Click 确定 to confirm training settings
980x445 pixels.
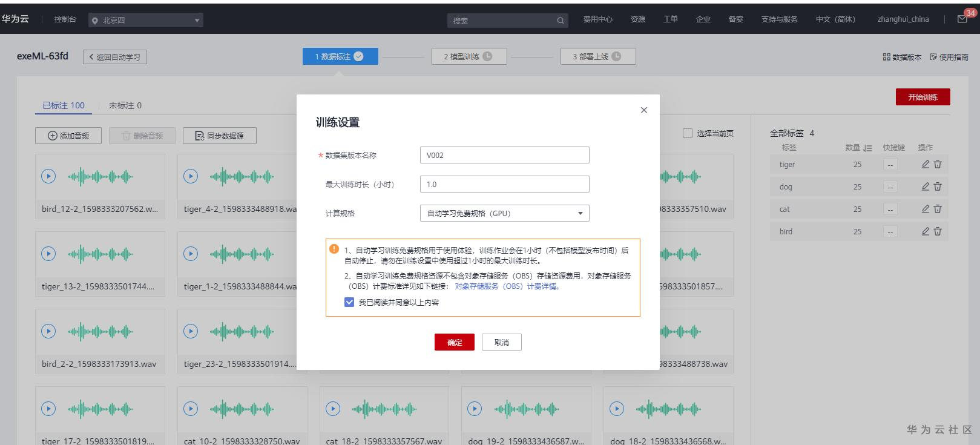tap(455, 342)
